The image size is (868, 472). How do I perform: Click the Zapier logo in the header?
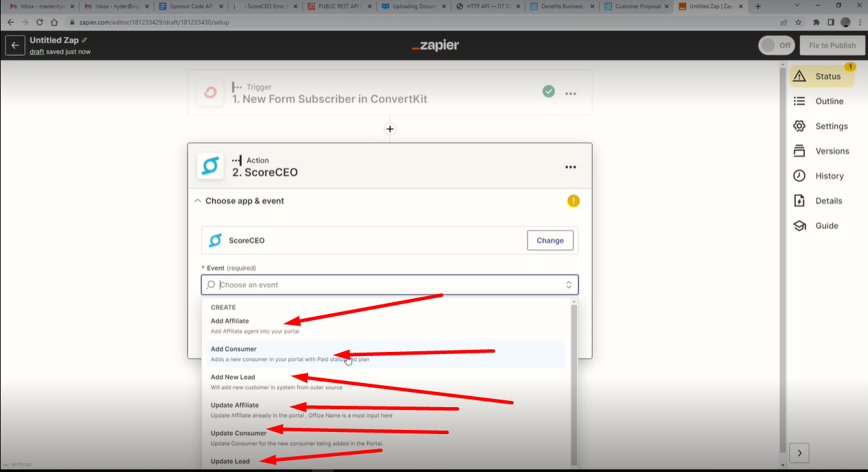pyautogui.click(x=435, y=46)
